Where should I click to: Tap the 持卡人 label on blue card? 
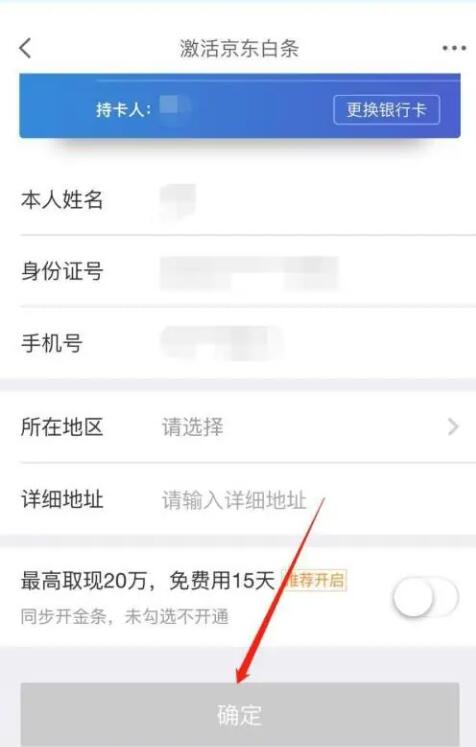pyautogui.click(x=123, y=110)
